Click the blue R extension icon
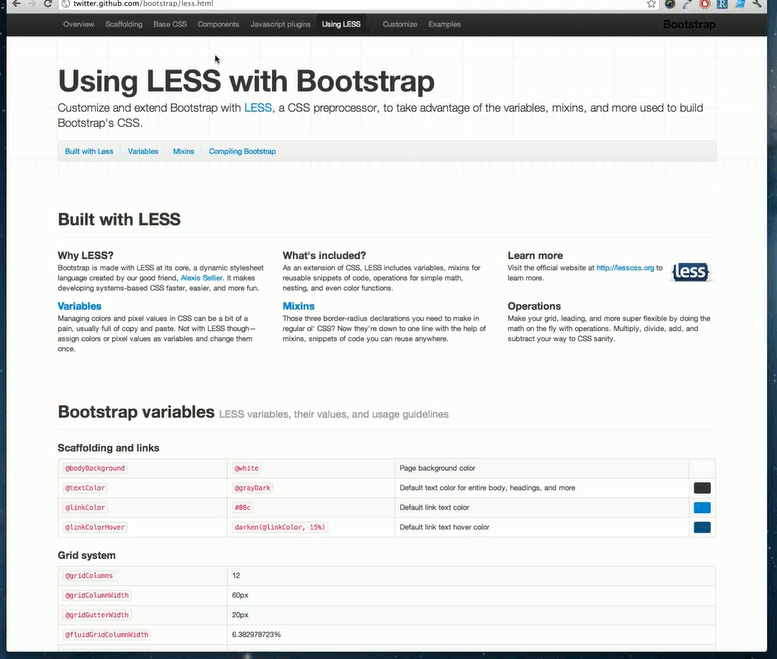 [722, 4]
